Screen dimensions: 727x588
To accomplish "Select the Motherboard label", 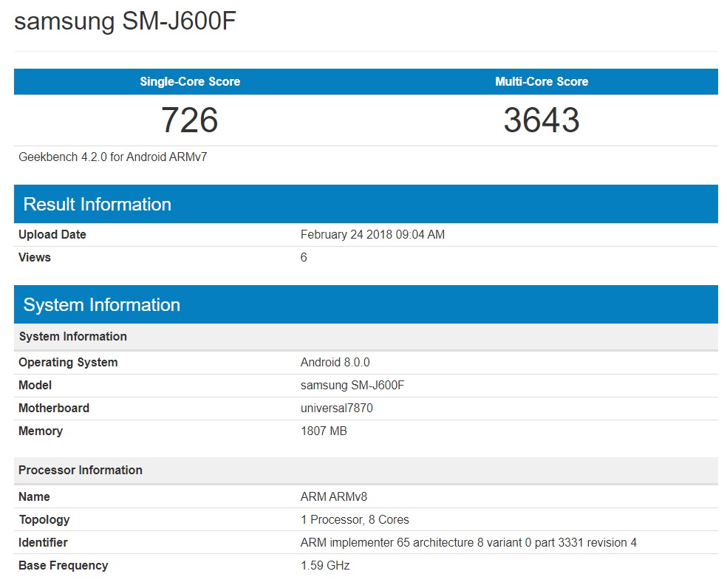I will (54, 408).
